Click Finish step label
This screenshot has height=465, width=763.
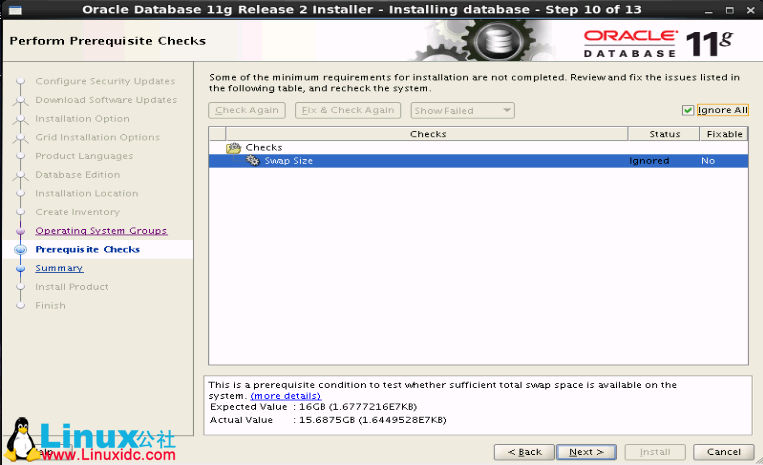(x=50, y=305)
